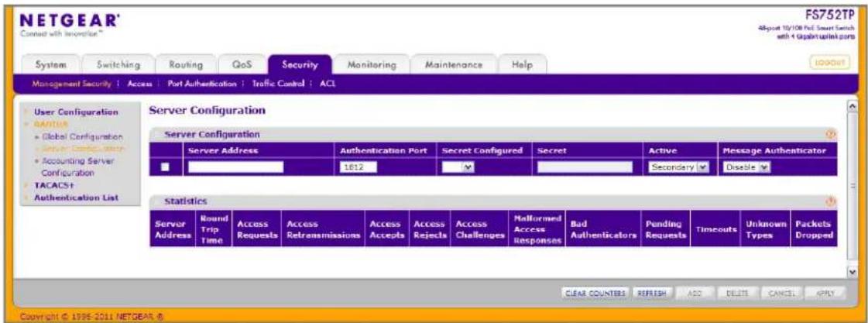Viewport: 868px width, 323px height.
Task: Open Authentication List in the sidebar
Action: coord(77,198)
